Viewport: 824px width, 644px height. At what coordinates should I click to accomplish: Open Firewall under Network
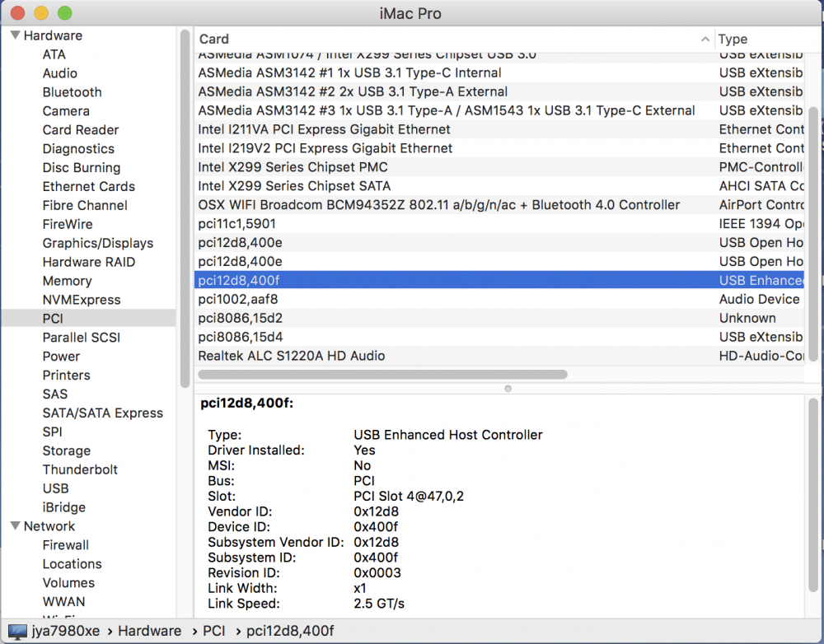66,545
